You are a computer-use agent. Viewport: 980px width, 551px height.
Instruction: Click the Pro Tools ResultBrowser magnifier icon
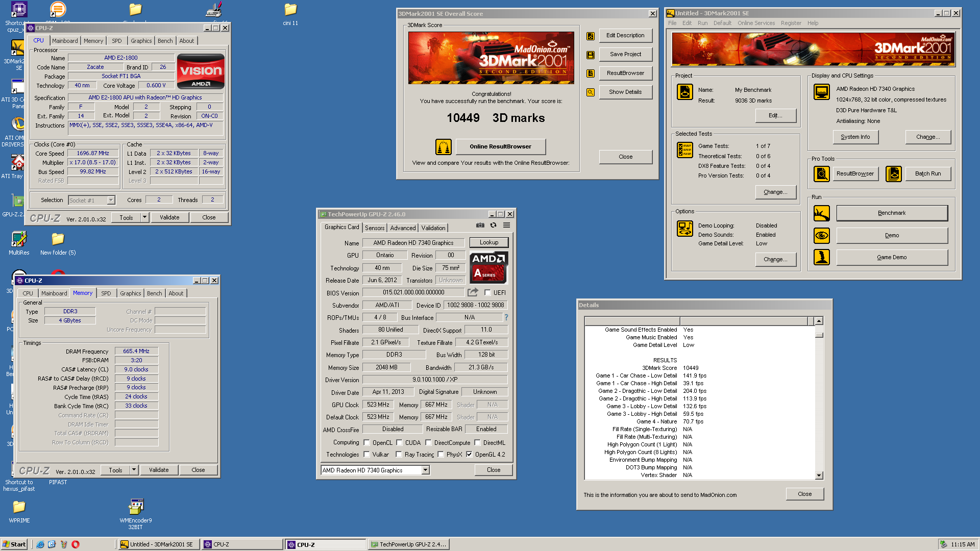tap(822, 174)
